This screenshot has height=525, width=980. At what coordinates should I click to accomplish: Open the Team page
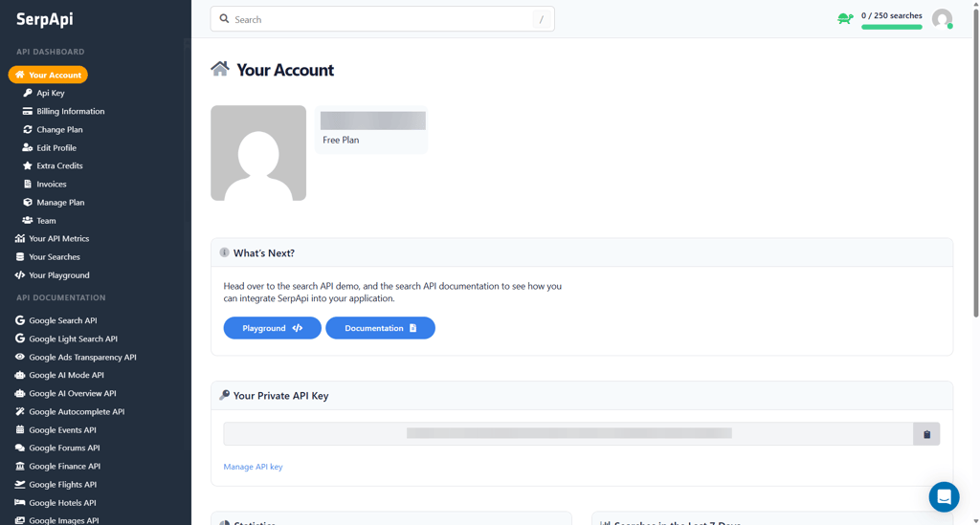[x=46, y=220]
